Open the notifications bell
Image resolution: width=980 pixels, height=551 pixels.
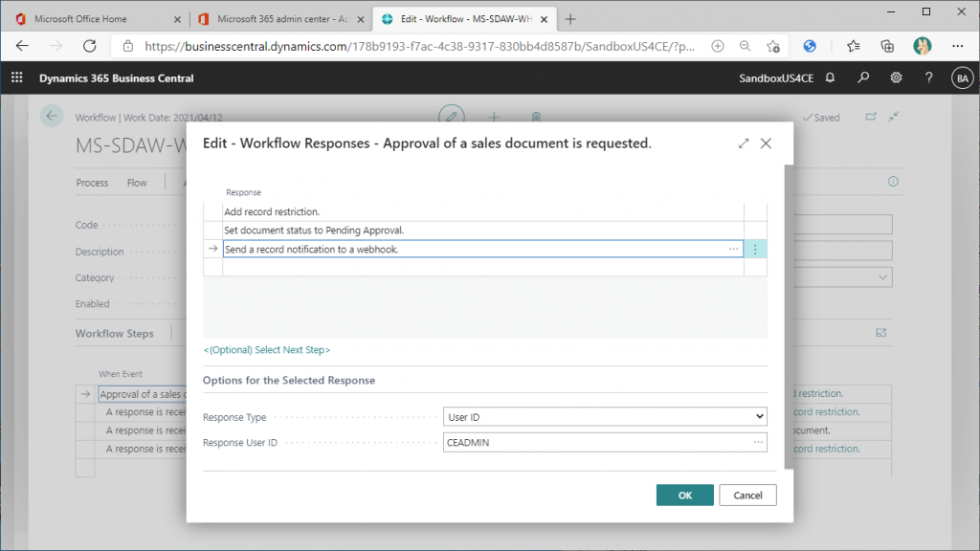(x=830, y=78)
